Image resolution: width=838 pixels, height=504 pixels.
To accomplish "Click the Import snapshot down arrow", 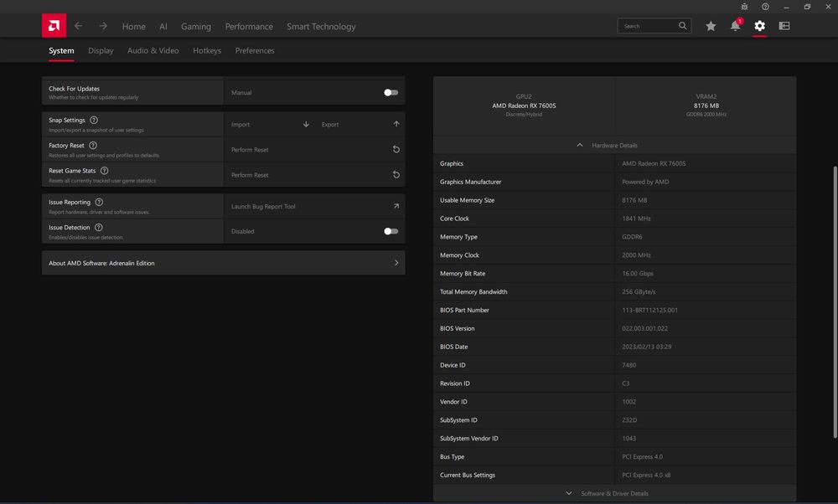I will (306, 124).
